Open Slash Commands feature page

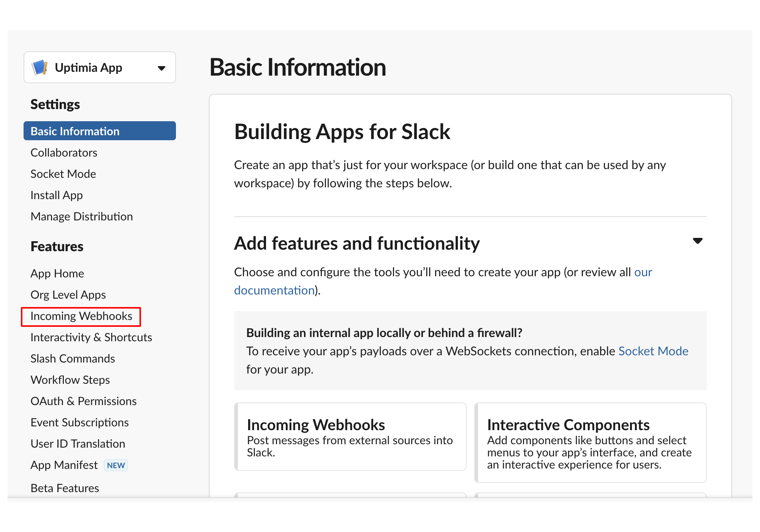click(x=73, y=358)
